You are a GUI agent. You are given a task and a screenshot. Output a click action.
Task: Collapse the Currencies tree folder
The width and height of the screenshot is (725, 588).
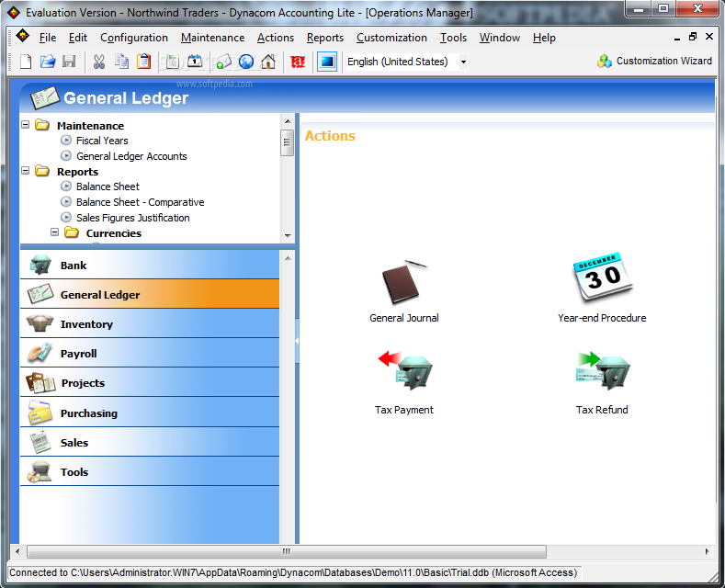(x=54, y=232)
